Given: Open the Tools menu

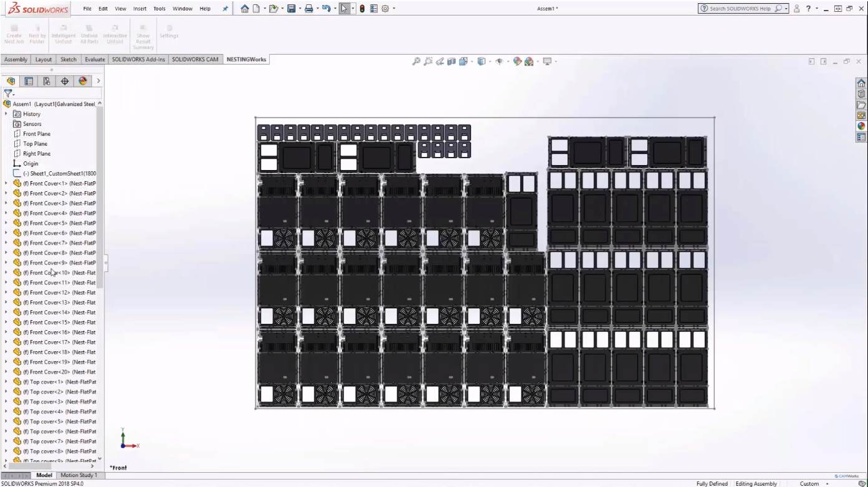Looking at the screenshot, I should coord(160,9).
